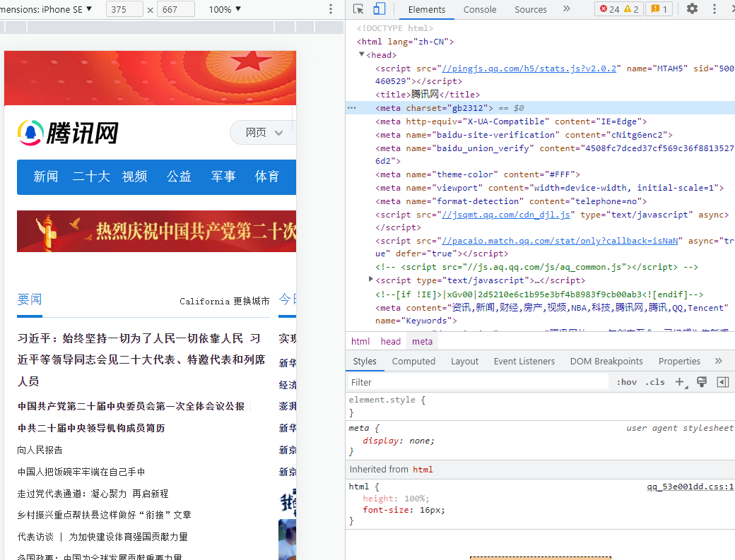Image resolution: width=735 pixels, height=560 pixels.
Task: Toggle device toolbar icon
Action: pyautogui.click(x=380, y=9)
